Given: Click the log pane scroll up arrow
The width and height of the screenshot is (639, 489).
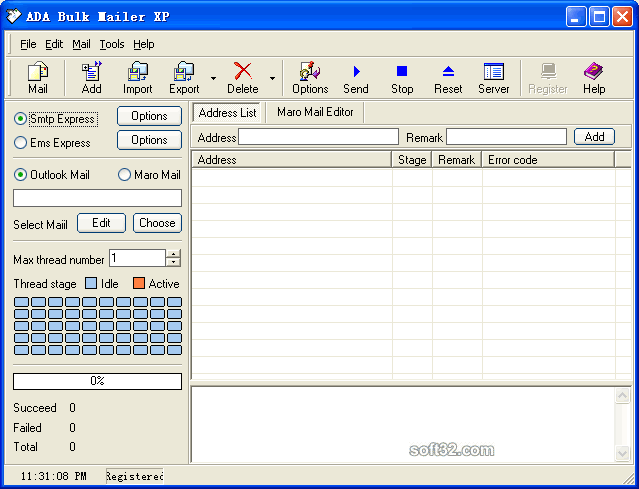Looking at the screenshot, I should 622,396.
